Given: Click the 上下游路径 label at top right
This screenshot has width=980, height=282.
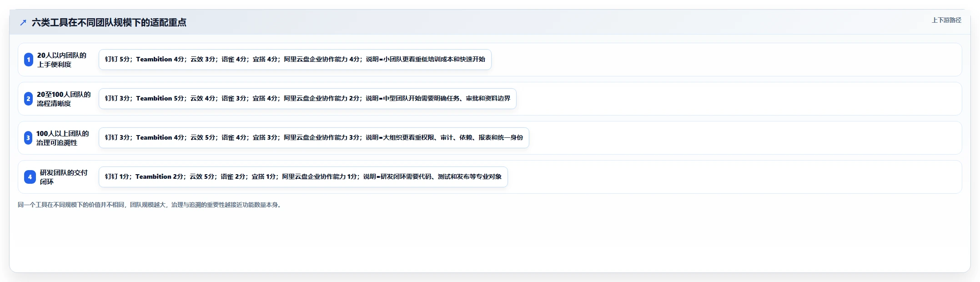Looking at the screenshot, I should (x=946, y=20).
